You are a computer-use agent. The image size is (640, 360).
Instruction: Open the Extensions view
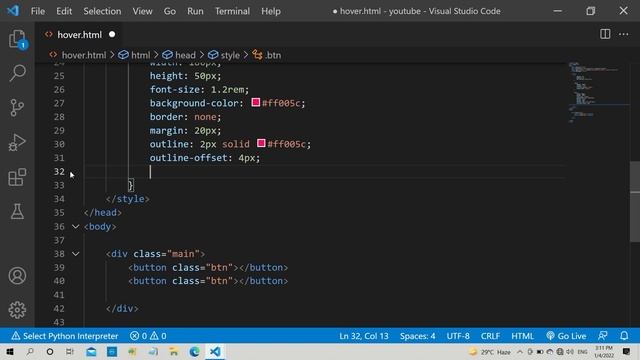[17, 177]
